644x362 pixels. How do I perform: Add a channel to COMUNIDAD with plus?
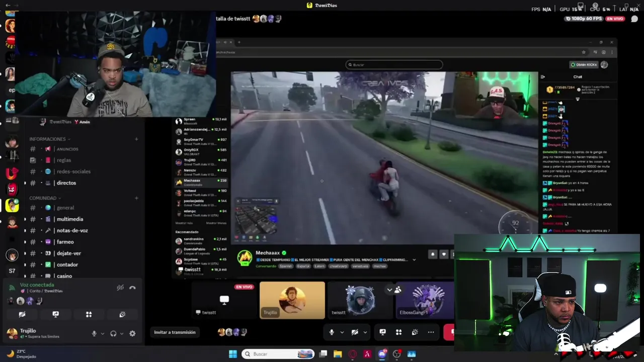(136, 198)
